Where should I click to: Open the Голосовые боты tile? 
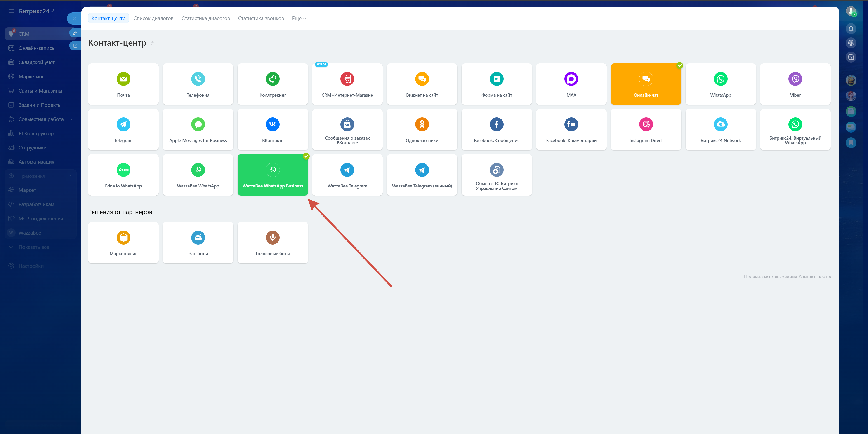pyautogui.click(x=273, y=243)
